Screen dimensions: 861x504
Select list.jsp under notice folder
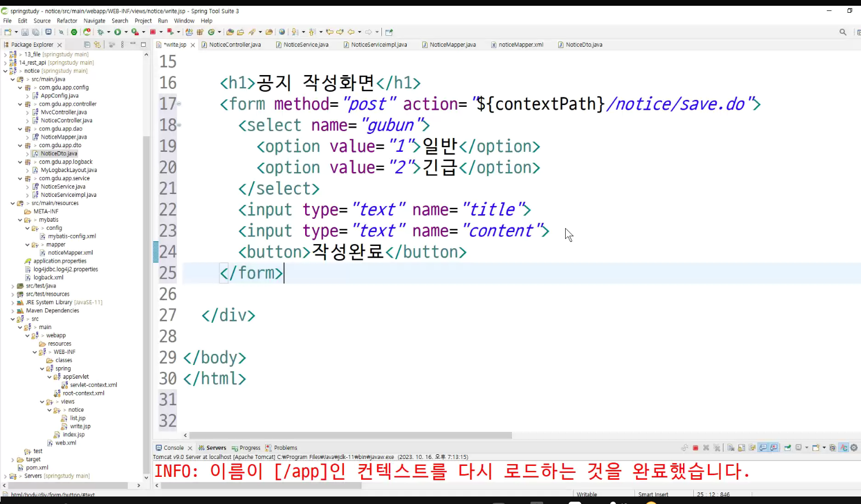coord(77,418)
